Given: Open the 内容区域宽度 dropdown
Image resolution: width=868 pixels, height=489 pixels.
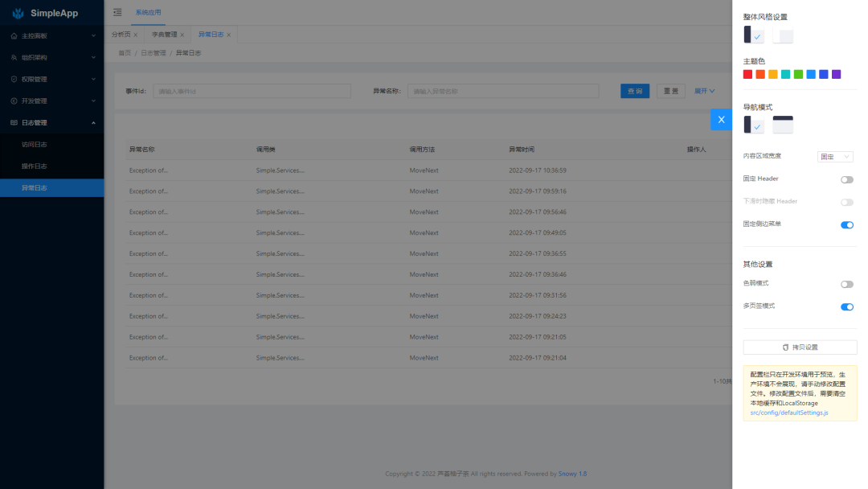Looking at the screenshot, I should (835, 157).
